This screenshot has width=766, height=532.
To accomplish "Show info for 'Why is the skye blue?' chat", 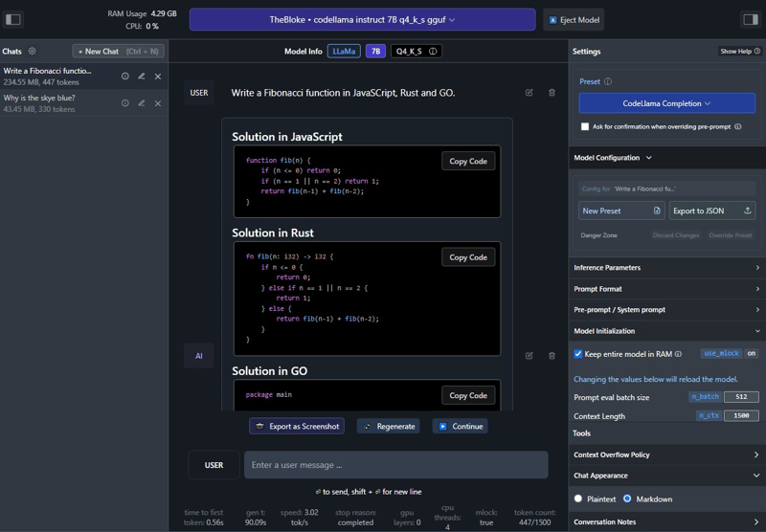I will [x=125, y=103].
